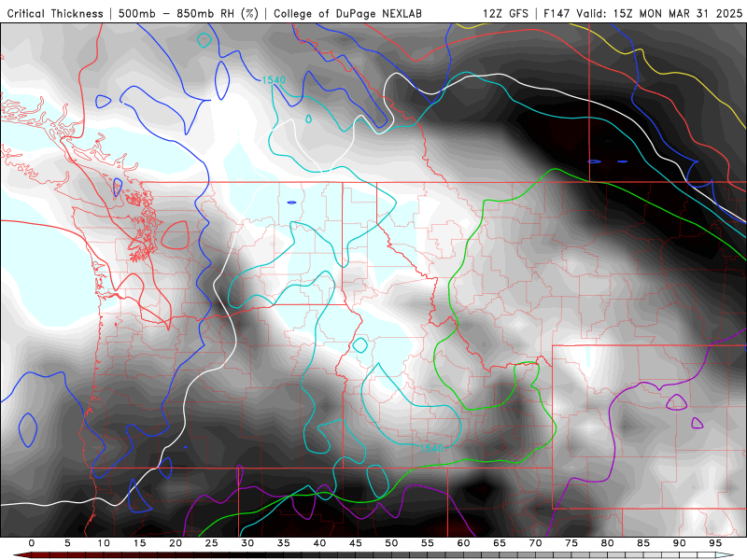Click the "25" colorbar tick label
This screenshot has width=747, height=560.
(x=212, y=543)
